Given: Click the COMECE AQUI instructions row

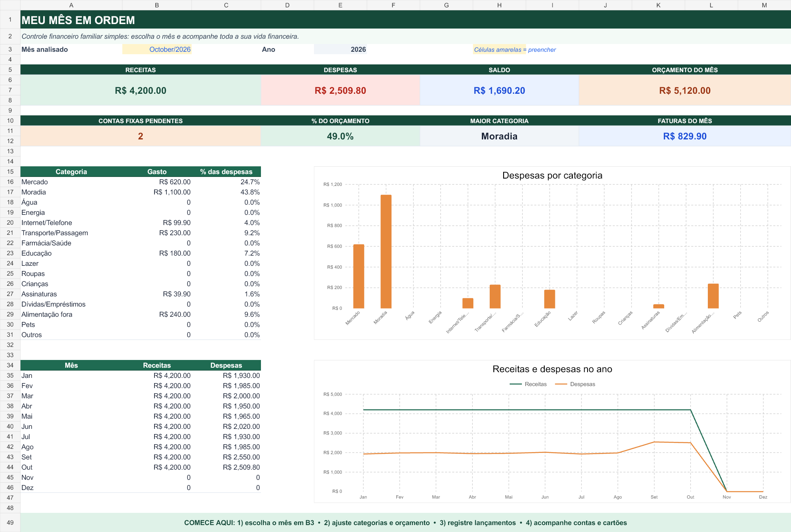Looking at the screenshot, I should pyautogui.click(x=406, y=523).
